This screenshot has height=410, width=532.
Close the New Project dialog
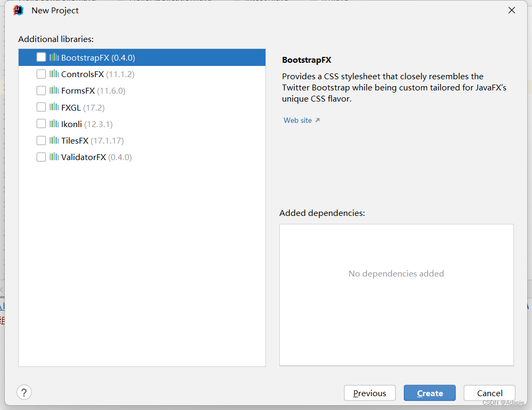pyautogui.click(x=512, y=10)
